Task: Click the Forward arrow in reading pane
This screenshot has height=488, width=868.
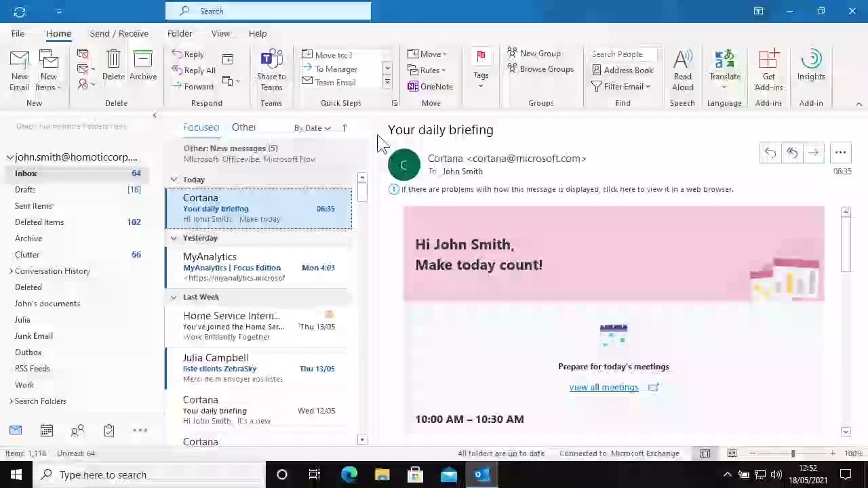Action: [x=813, y=152]
